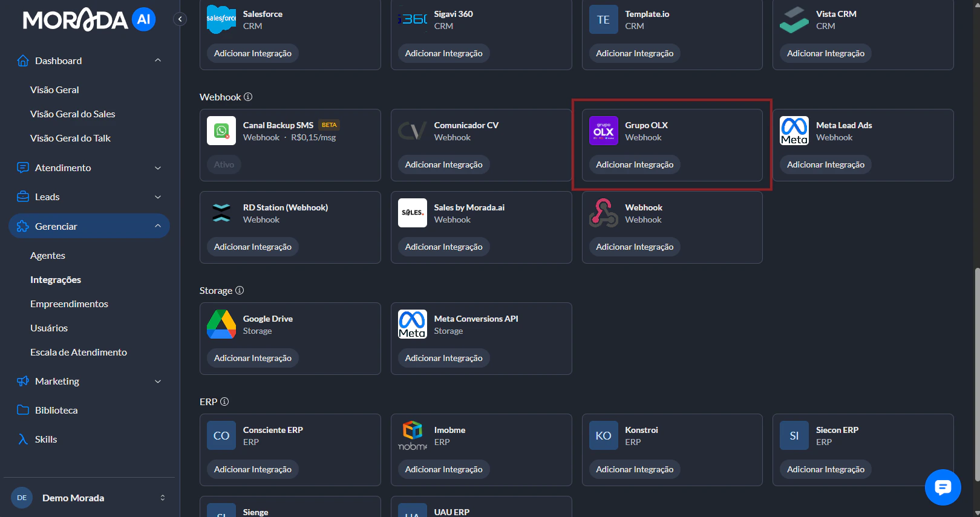This screenshot has height=517, width=980.
Task: Go to Empreendimentos page
Action: [69, 304]
